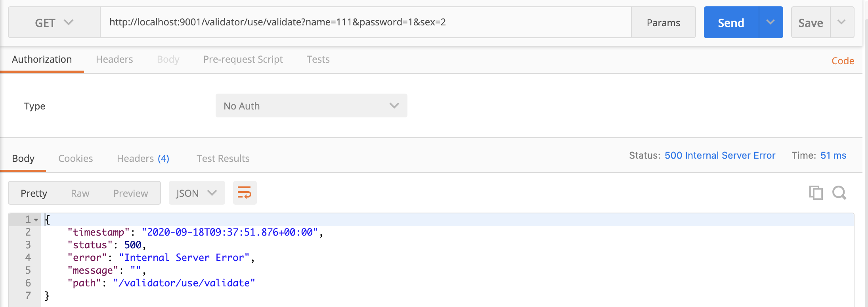Expand the Save button arrow options
Image resolution: width=868 pixels, height=307 pixels.
(x=841, y=23)
